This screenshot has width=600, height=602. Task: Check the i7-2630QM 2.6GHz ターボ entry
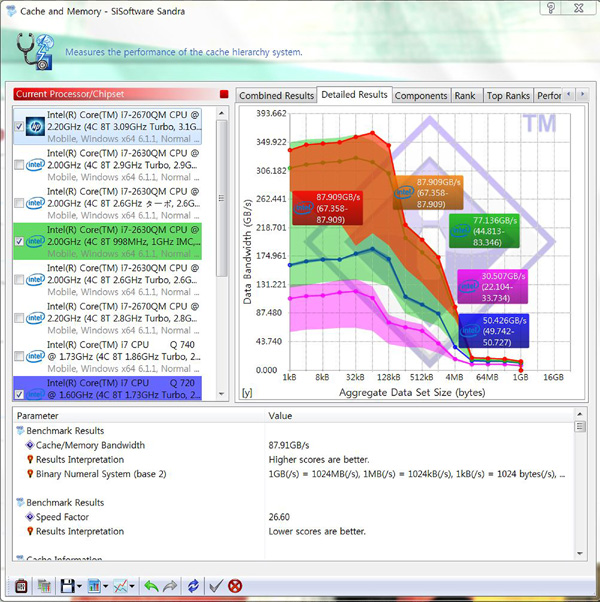click(19, 203)
